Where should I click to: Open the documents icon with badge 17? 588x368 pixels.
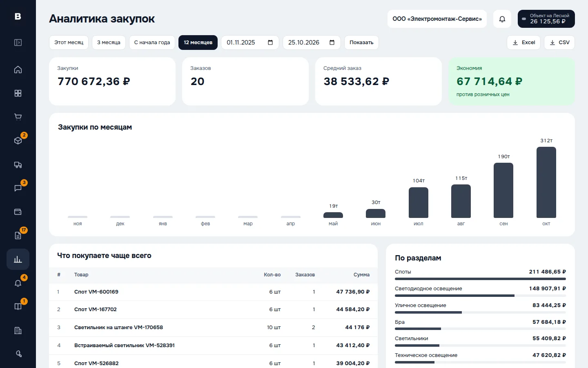pyautogui.click(x=18, y=236)
